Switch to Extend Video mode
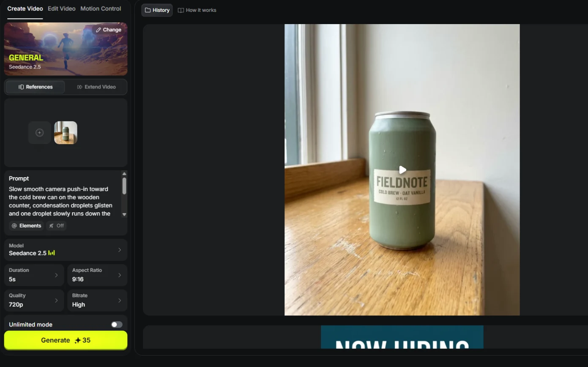Image resolution: width=588 pixels, height=367 pixels. (x=96, y=87)
